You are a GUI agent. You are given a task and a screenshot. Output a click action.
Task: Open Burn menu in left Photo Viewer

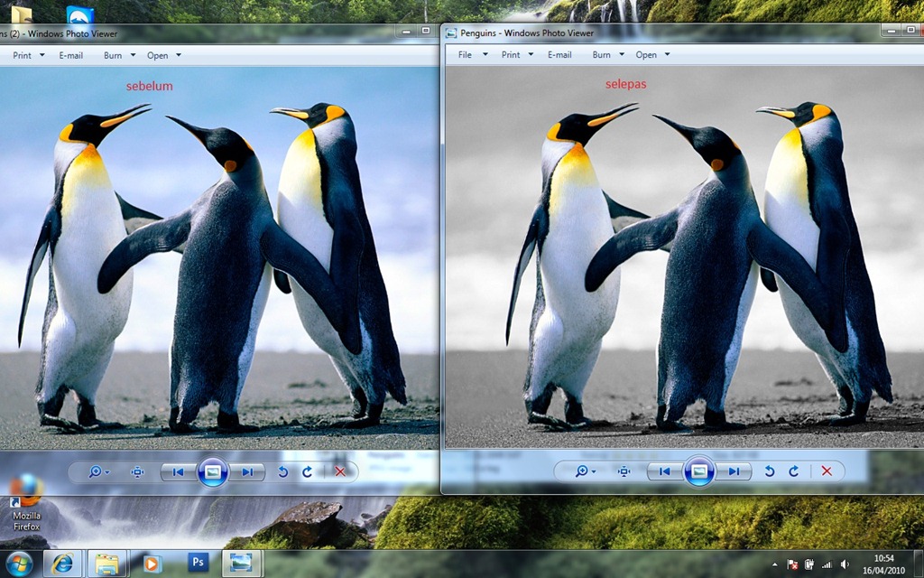tap(113, 55)
